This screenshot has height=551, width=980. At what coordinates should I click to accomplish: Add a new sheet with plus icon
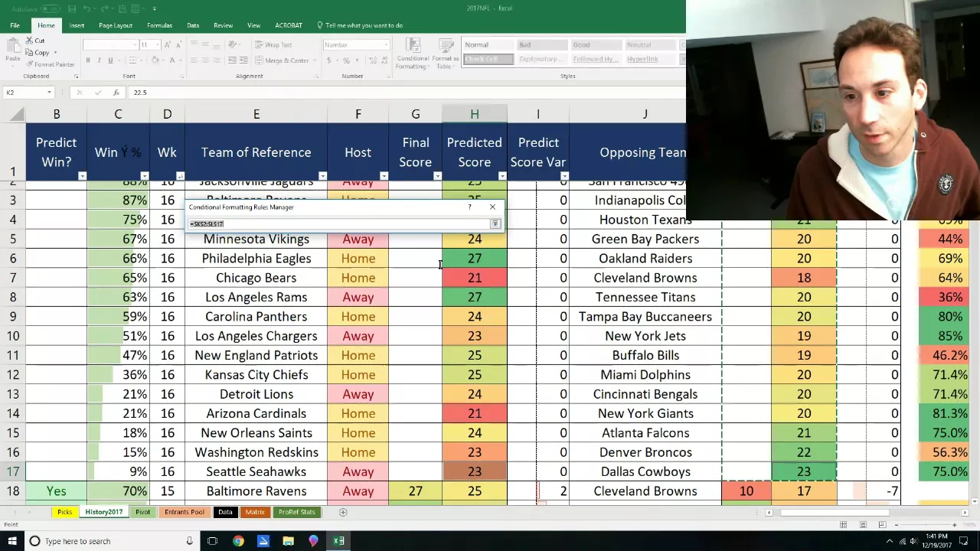coord(343,512)
